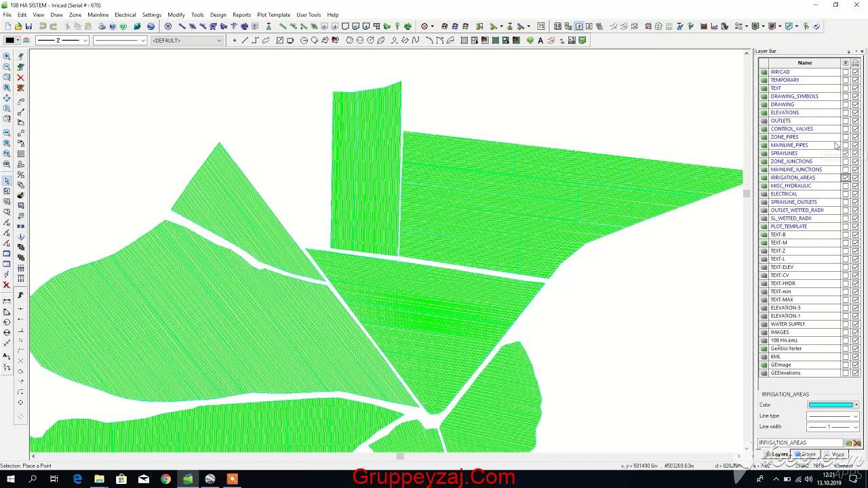Click the red circle-X icon in top toolbar
Viewport: 868px width, 488px height.
425,26
